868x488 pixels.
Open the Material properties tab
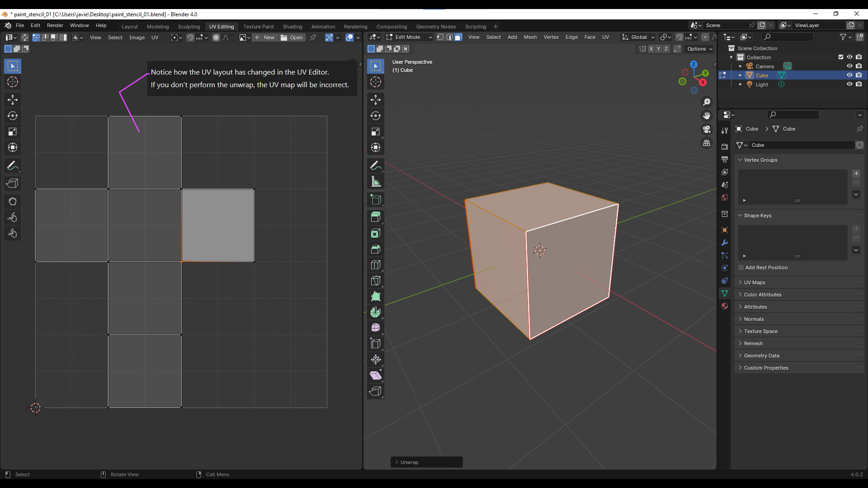[x=725, y=306]
